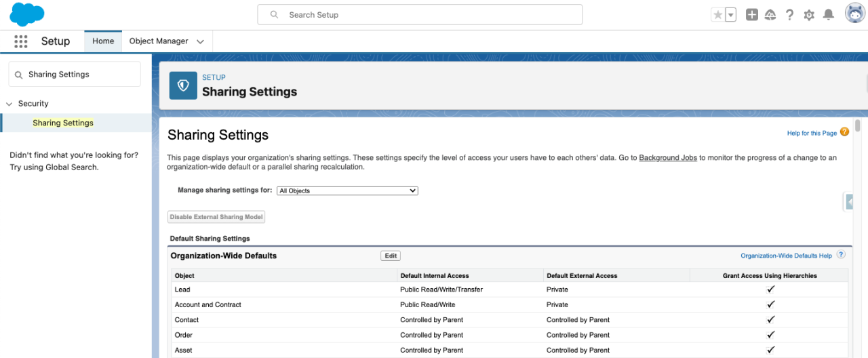Collapse the Security tree section
868x358 pixels.
(9, 104)
